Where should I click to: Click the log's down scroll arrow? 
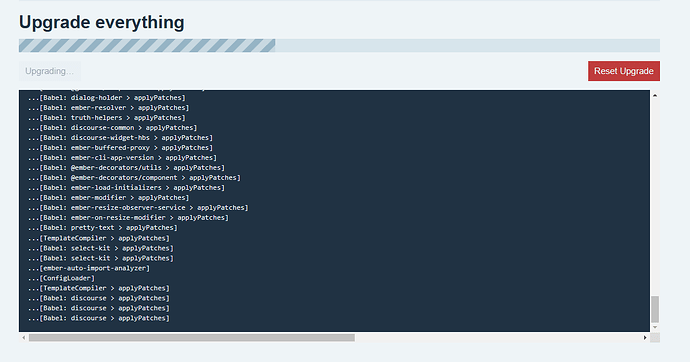(655, 327)
